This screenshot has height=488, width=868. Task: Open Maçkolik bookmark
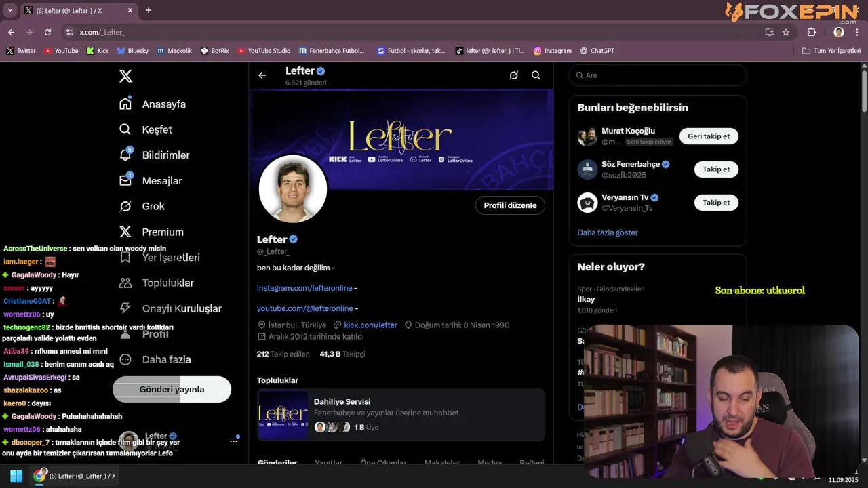(x=174, y=51)
